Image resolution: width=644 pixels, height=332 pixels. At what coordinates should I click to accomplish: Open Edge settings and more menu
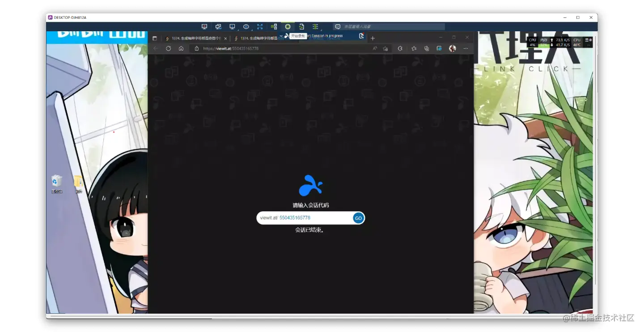pos(466,48)
